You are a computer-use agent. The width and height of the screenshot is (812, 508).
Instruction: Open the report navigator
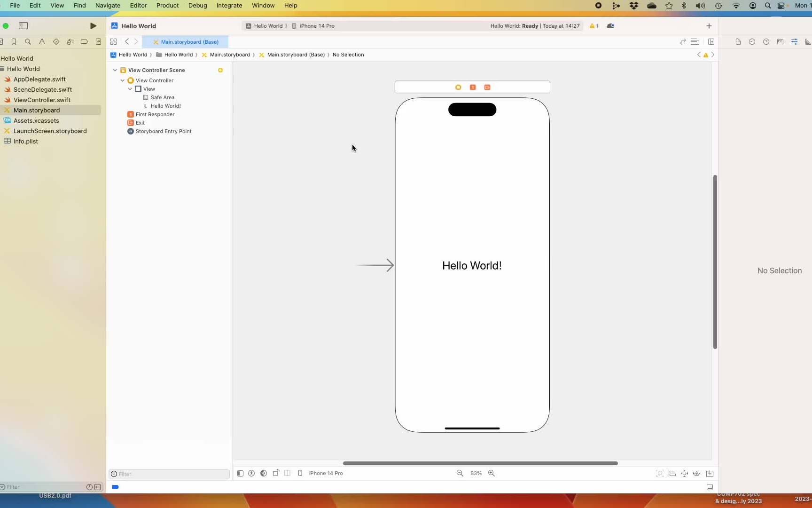click(x=98, y=42)
